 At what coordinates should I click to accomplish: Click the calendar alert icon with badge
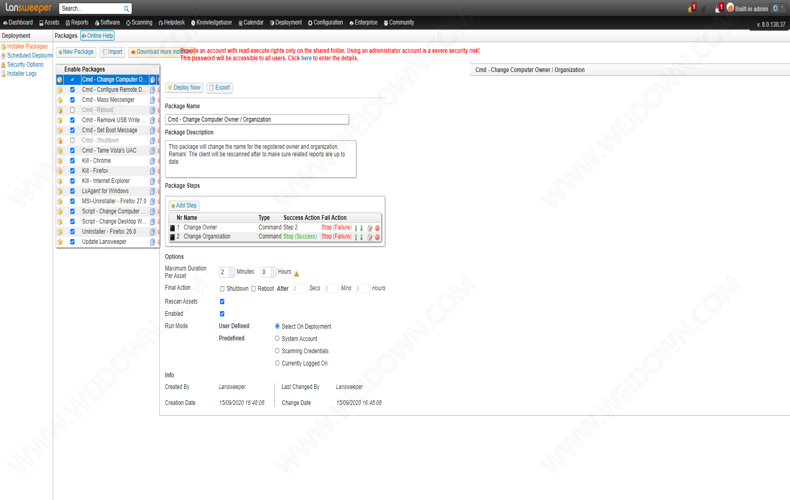pyautogui.click(x=719, y=8)
